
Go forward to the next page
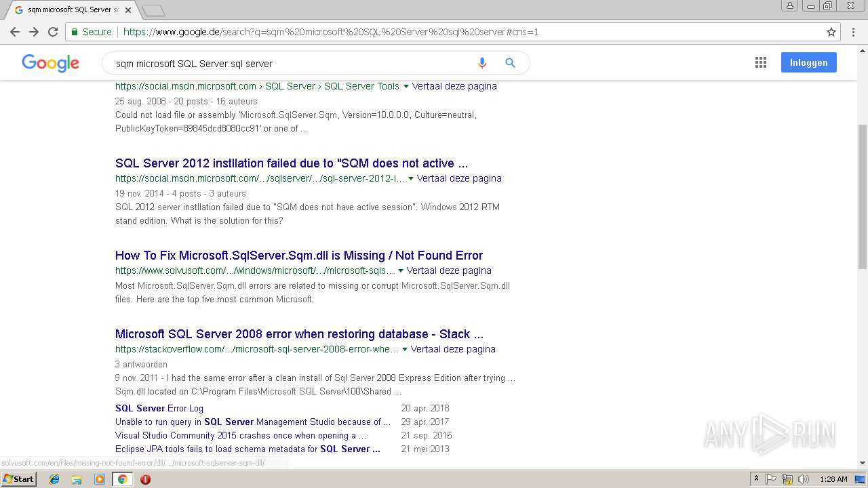34,32
